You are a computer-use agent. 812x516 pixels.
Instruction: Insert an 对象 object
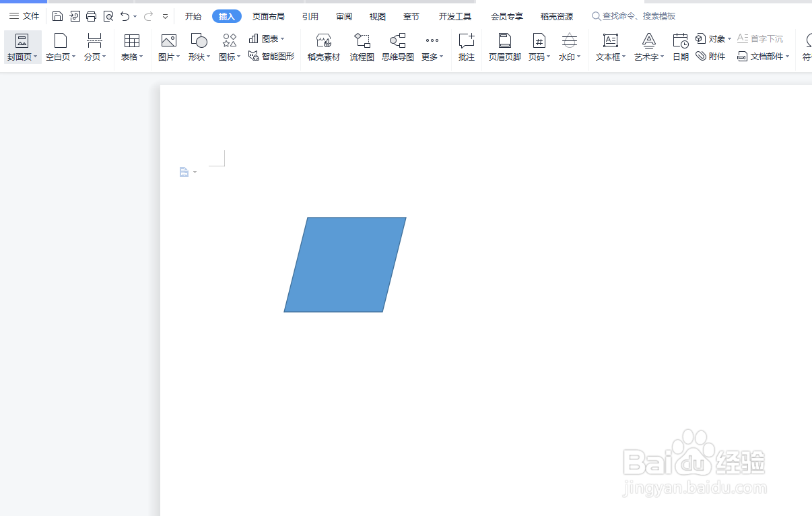tap(714, 39)
